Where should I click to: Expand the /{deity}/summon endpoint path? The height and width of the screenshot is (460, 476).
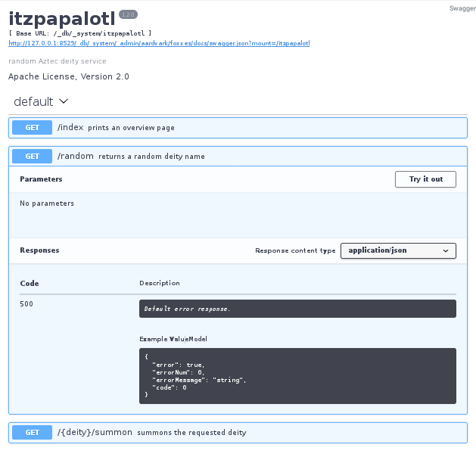95,433
